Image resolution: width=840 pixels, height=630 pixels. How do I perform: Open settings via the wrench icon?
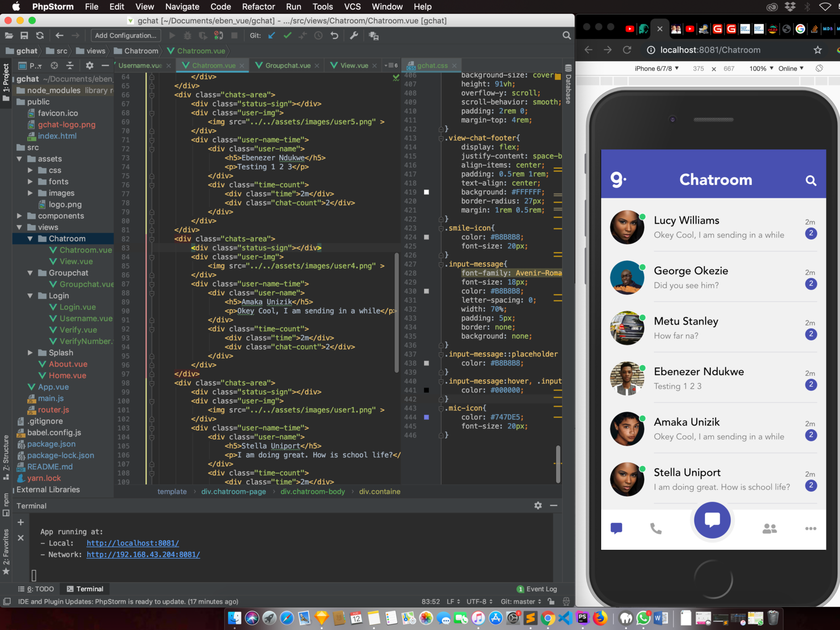[x=354, y=36]
